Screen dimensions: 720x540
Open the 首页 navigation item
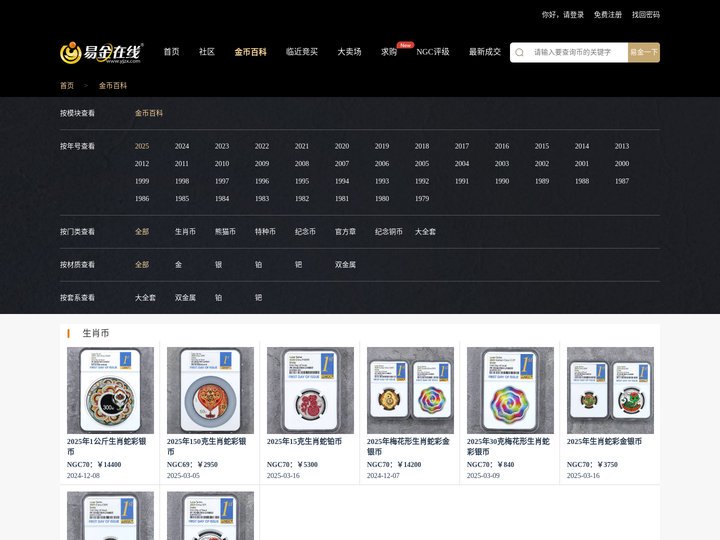pyautogui.click(x=171, y=52)
